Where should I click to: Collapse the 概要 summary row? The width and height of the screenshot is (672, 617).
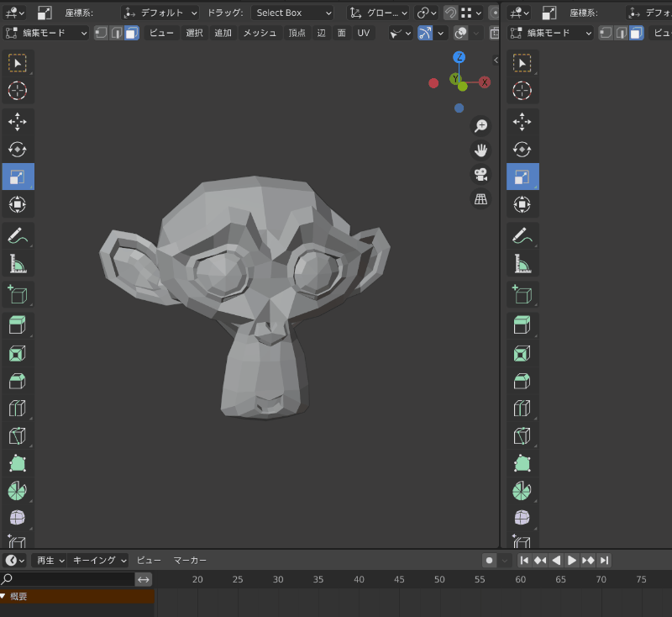(x=3, y=597)
